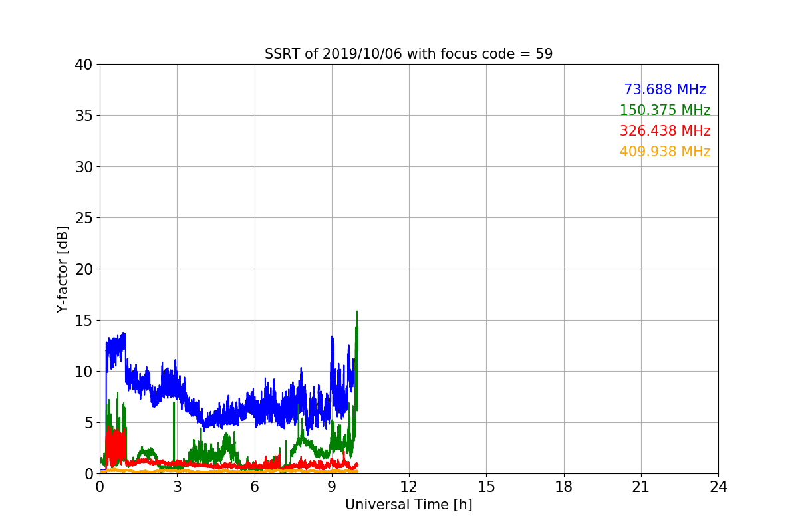Click the y-axis tick label 40
The width and height of the screenshot is (798, 532).
tap(83, 65)
